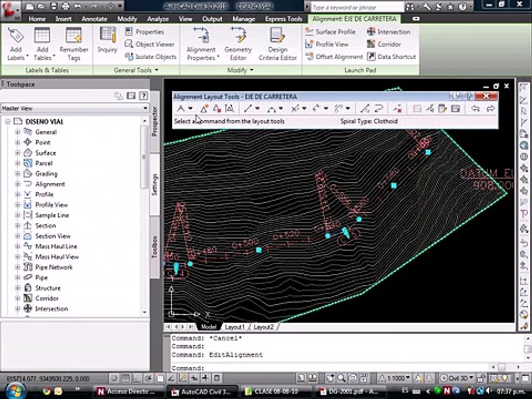Open curve tool dropdown arrow
The width and height of the screenshot is (532, 399).
pos(281,109)
